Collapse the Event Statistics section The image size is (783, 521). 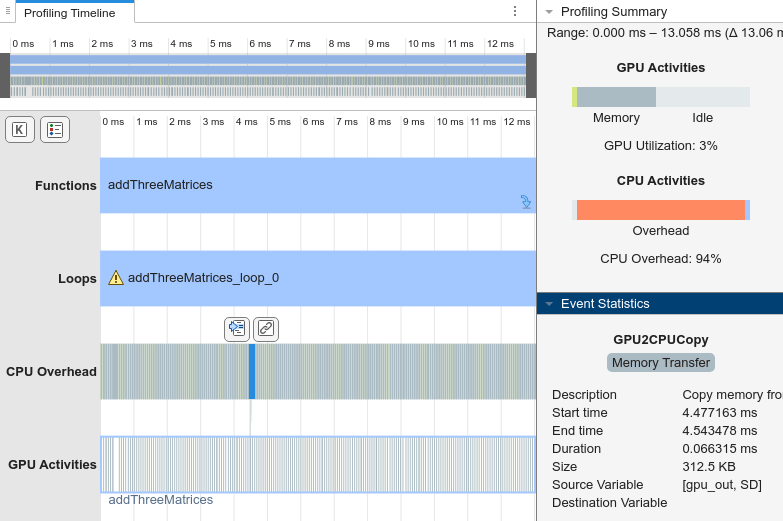549,304
